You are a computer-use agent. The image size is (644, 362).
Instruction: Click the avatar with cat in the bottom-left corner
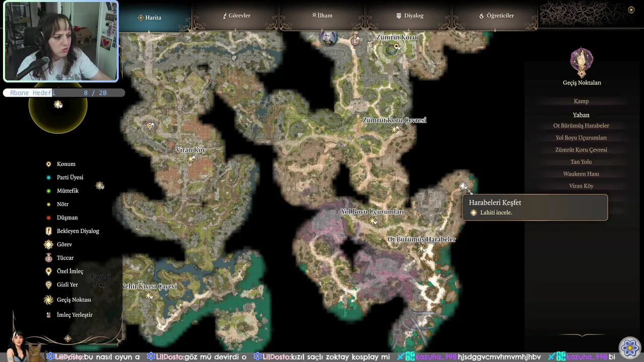point(24,346)
